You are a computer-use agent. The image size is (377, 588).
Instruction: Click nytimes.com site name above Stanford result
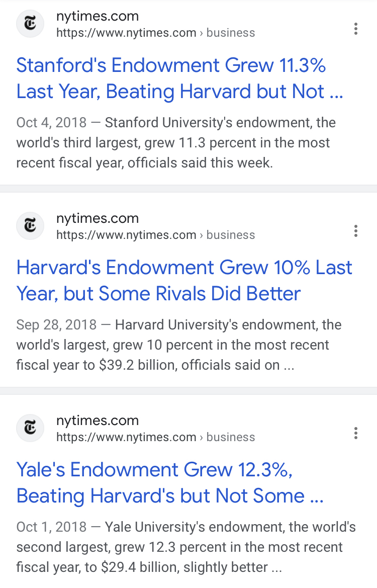(x=98, y=16)
